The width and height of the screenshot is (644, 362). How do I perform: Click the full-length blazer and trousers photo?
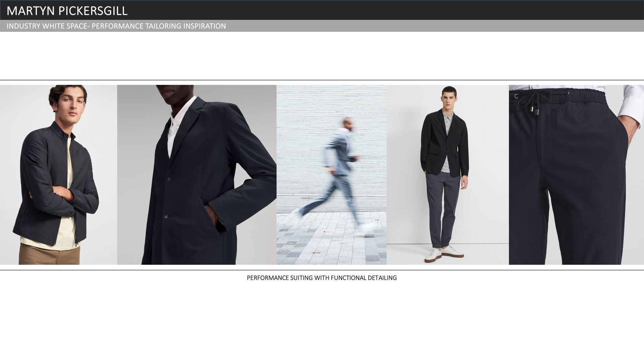tap(447, 174)
